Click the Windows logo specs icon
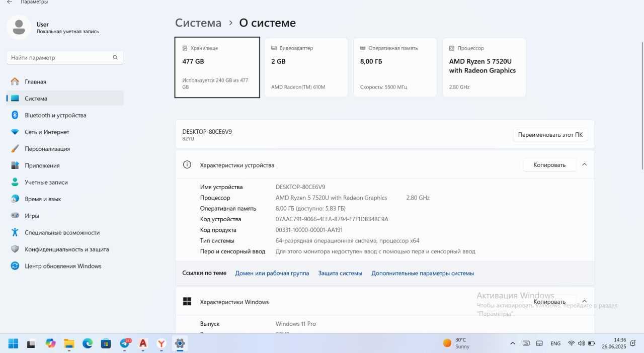 click(x=187, y=302)
